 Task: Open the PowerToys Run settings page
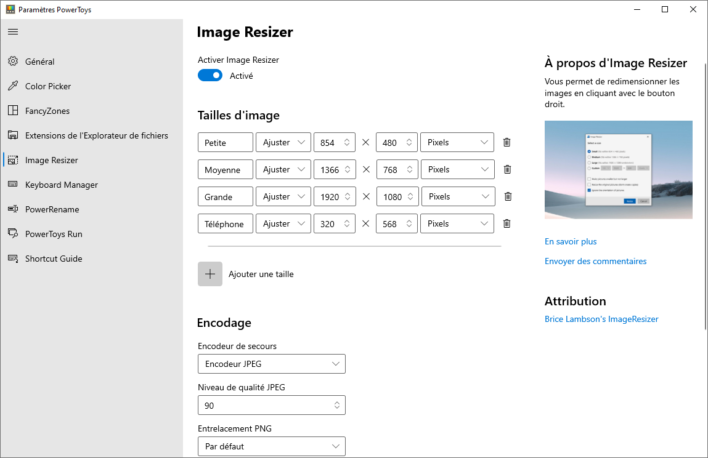54,234
